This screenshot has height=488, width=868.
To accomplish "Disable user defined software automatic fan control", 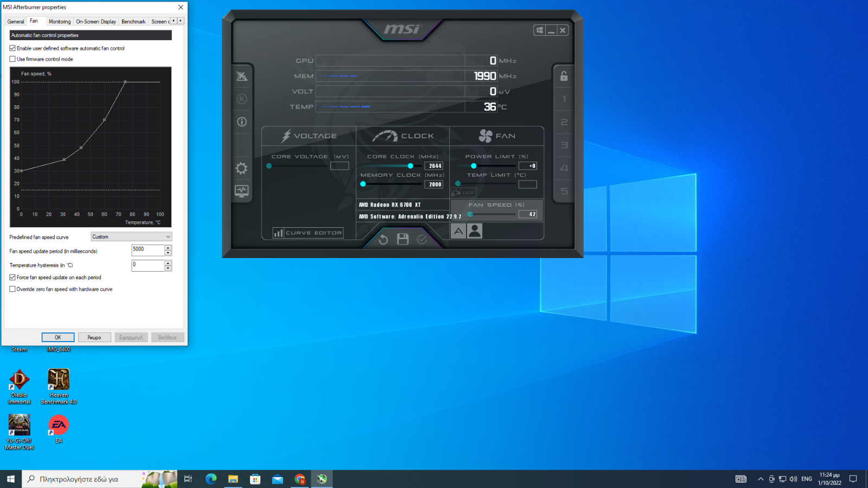I will (x=12, y=48).
